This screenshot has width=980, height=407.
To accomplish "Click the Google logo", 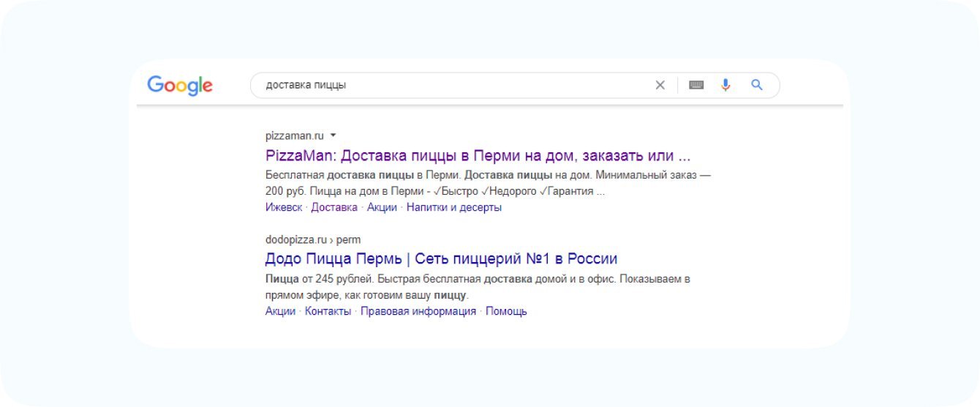I will (180, 85).
